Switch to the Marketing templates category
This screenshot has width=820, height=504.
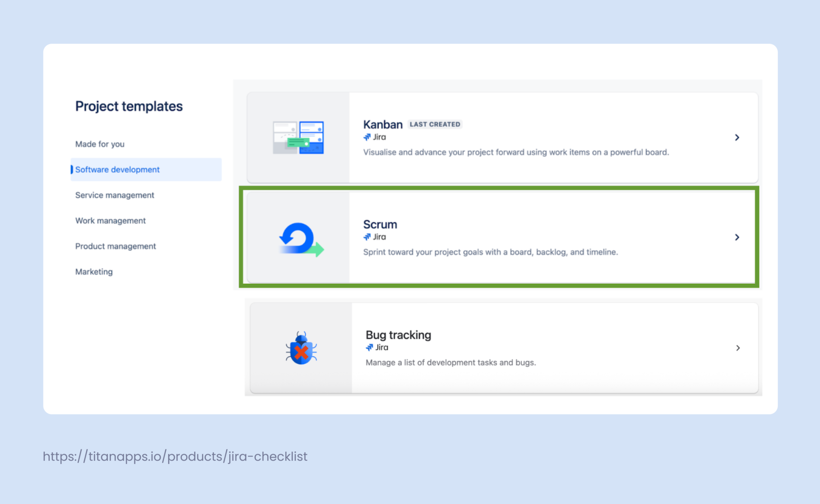(94, 271)
